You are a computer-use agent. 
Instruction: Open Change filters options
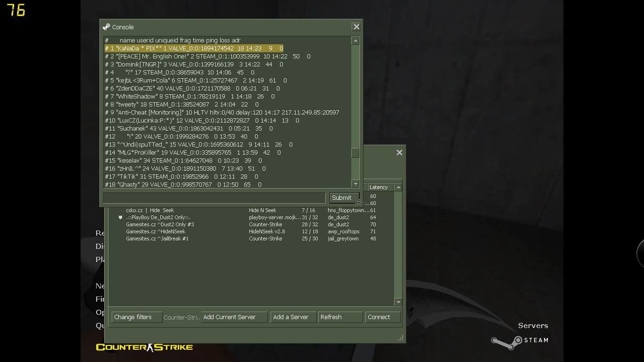click(137, 317)
